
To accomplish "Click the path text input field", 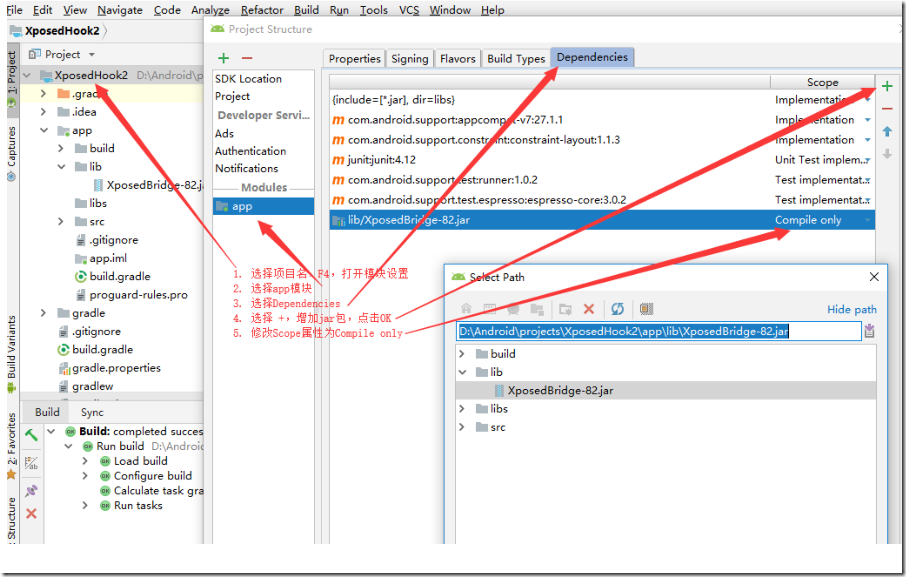I will [659, 331].
